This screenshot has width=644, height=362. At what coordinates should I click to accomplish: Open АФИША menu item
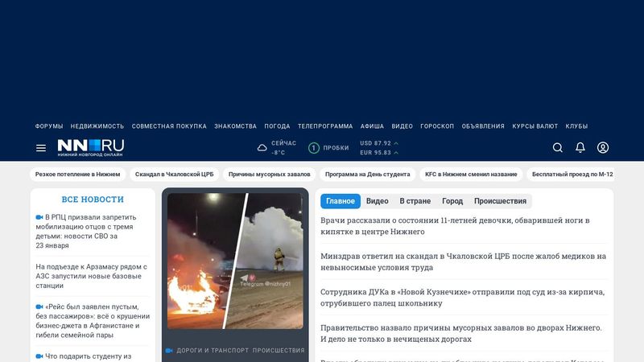coord(372,126)
